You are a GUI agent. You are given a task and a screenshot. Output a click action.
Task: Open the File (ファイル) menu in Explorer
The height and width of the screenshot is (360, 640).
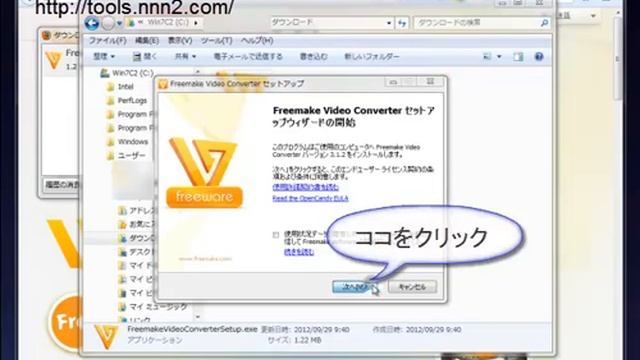coord(107,40)
